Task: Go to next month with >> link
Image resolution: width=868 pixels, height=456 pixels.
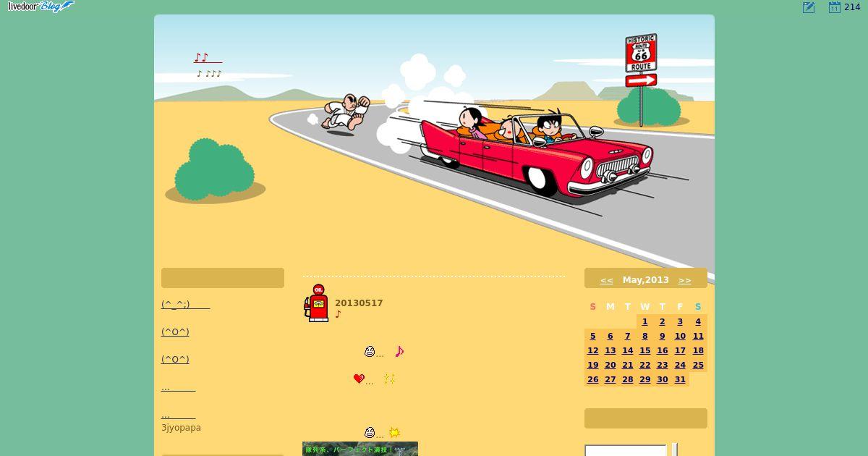Action: tap(684, 280)
